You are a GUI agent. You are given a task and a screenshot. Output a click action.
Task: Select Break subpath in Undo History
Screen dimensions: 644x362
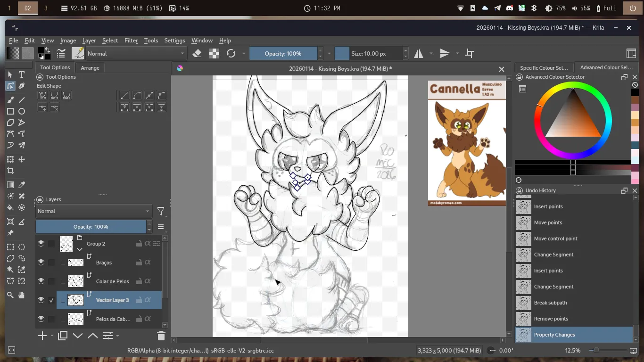tap(550, 303)
